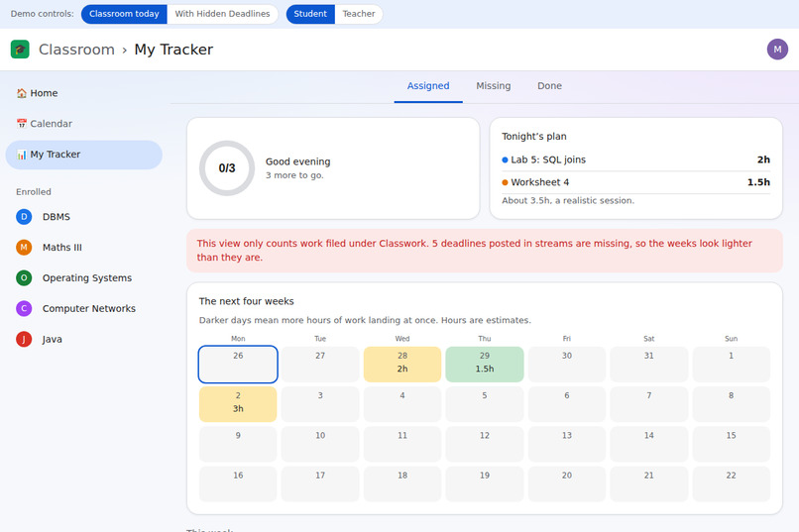799x532 pixels.
Task: Click the Classroom breadcrumb link
Action: point(76,50)
